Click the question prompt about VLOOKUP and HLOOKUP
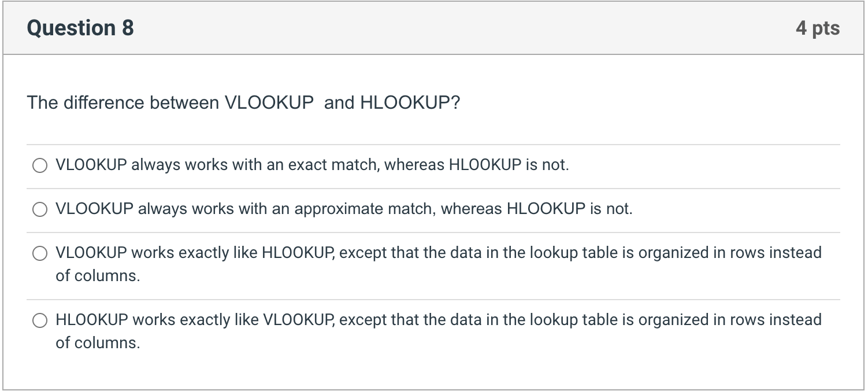 tap(243, 102)
